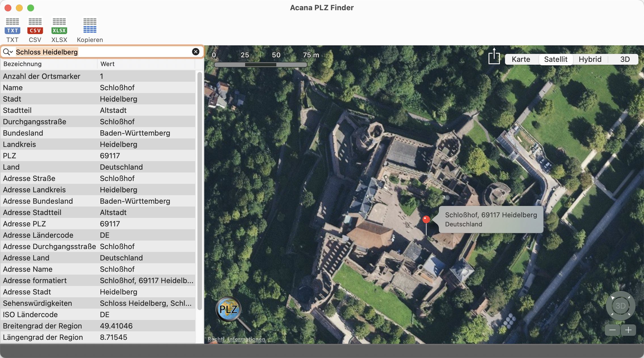Select the Stadt row

click(98, 99)
